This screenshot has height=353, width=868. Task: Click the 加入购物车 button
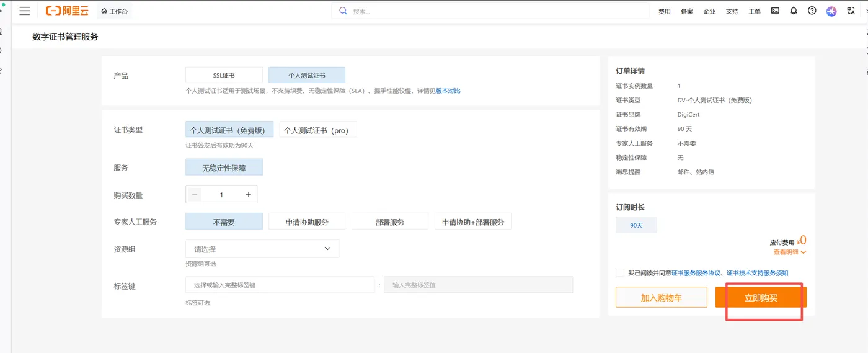[x=662, y=297]
